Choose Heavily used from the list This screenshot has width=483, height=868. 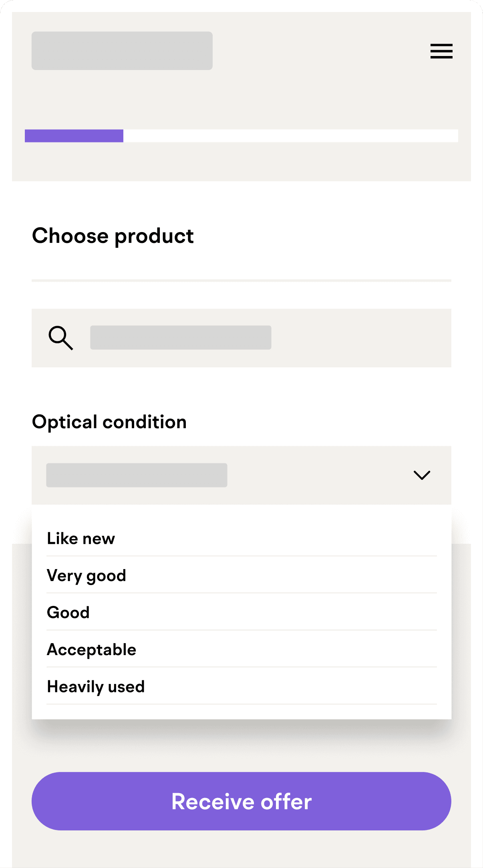(96, 687)
